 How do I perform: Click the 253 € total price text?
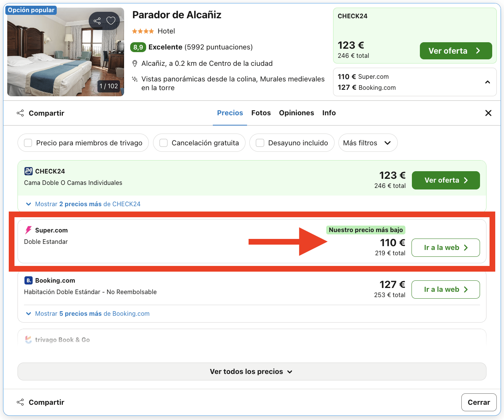[x=390, y=295]
